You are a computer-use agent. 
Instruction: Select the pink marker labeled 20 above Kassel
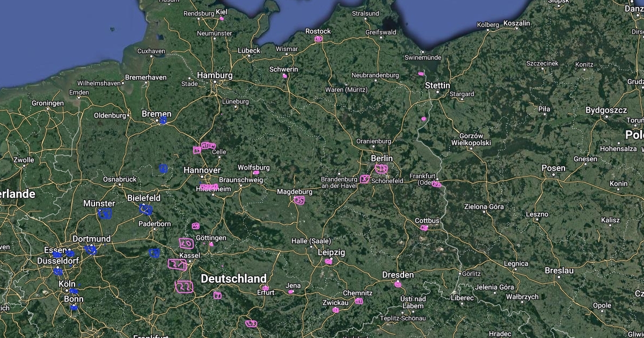186,244
